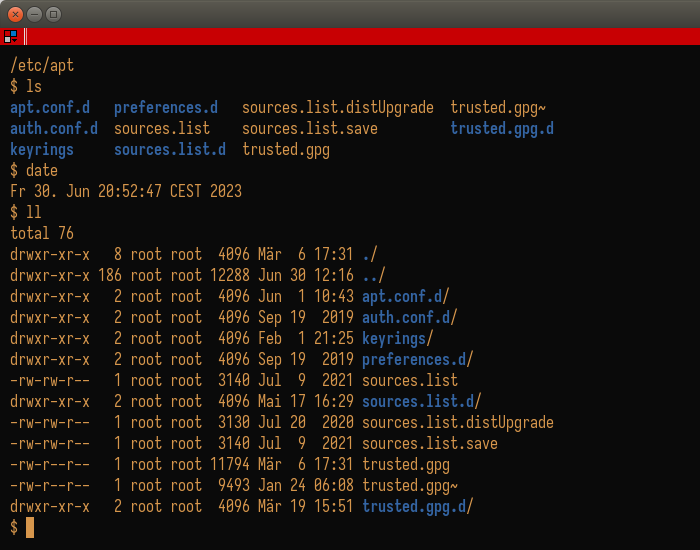This screenshot has height=550, width=700.
Task: Click apt.conf.d in the ls output
Action: click(50, 108)
